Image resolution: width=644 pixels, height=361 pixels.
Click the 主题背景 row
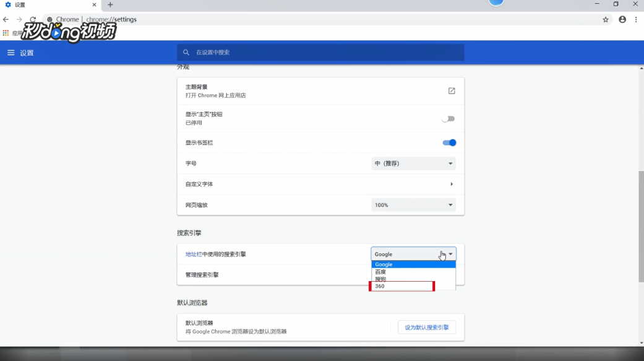pyautogui.click(x=320, y=91)
